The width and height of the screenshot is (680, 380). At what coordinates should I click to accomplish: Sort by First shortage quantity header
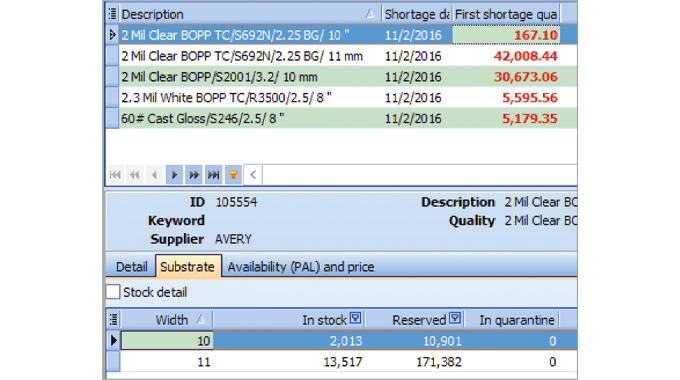[506, 14]
